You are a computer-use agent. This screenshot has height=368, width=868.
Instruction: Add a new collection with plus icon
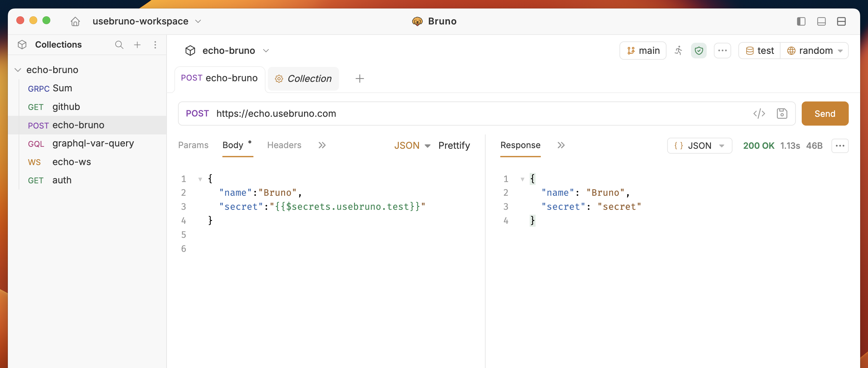point(137,45)
